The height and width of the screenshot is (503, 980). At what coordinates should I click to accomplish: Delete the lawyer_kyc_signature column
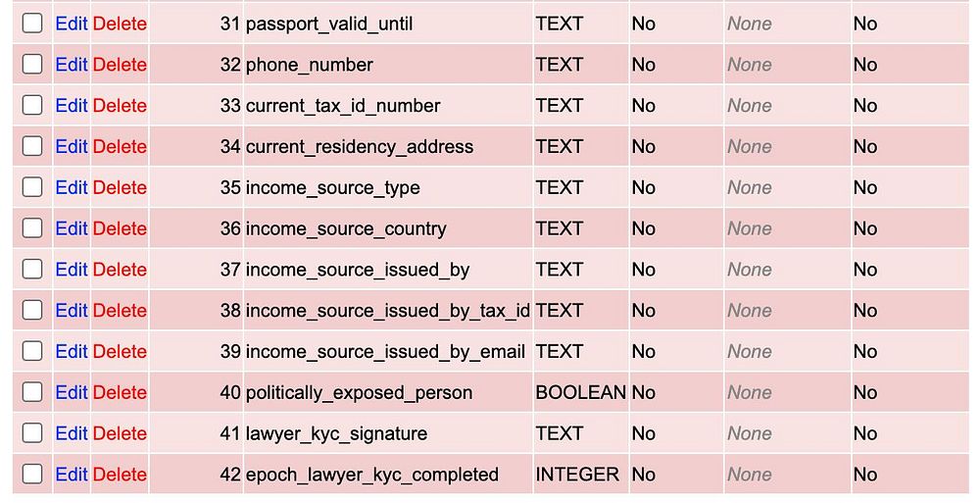coord(120,433)
